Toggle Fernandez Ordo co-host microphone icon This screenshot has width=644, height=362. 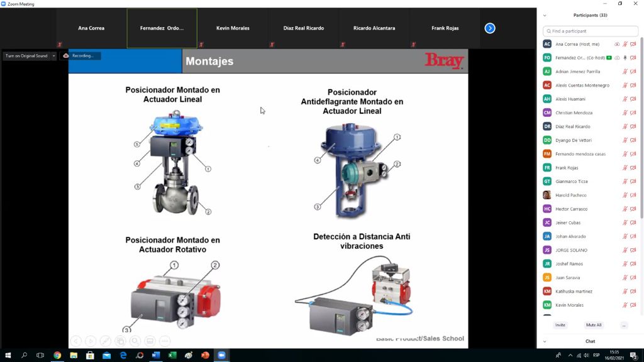[625, 58]
